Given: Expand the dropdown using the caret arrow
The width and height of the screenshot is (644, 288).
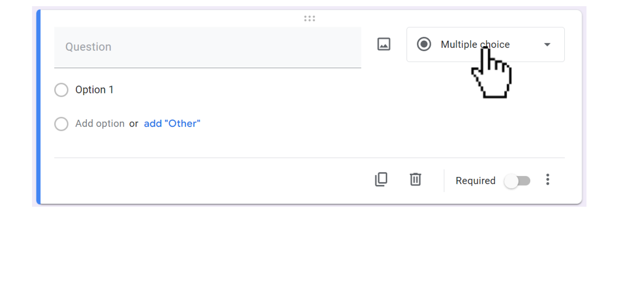Looking at the screenshot, I should point(547,44).
